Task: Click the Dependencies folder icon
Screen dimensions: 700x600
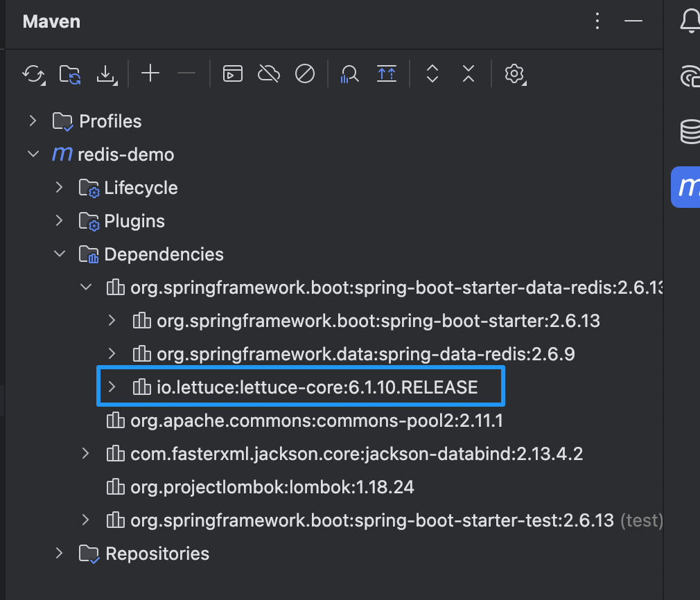Action: pyautogui.click(x=89, y=254)
